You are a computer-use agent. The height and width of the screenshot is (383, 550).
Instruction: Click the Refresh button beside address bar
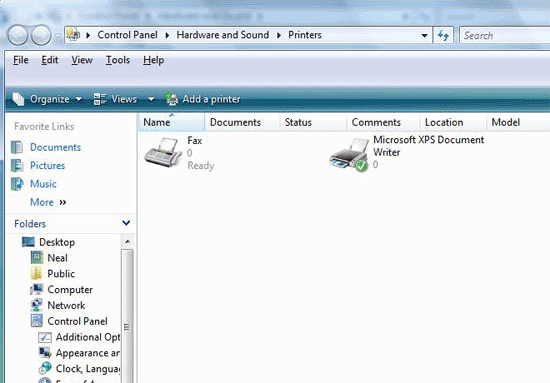click(x=443, y=35)
